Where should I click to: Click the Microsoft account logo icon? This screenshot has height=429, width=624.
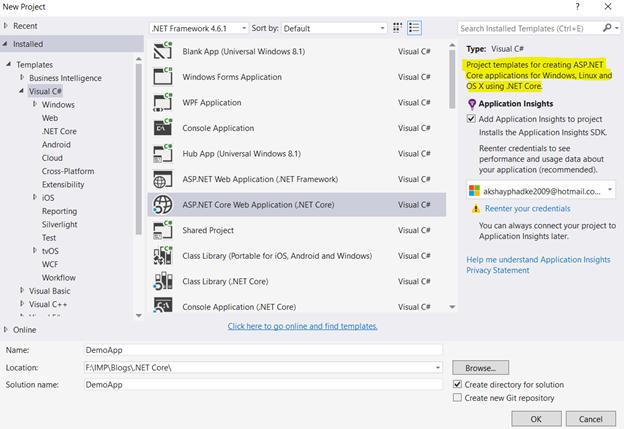(474, 191)
